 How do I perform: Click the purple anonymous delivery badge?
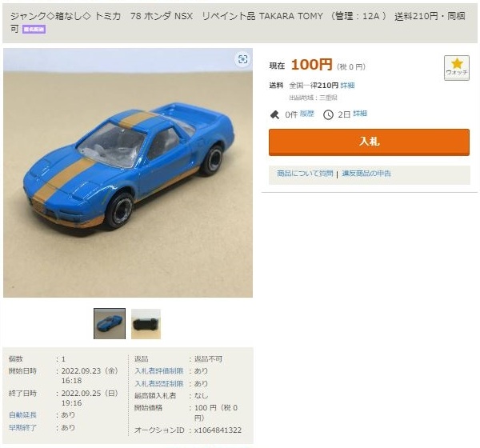point(34,30)
